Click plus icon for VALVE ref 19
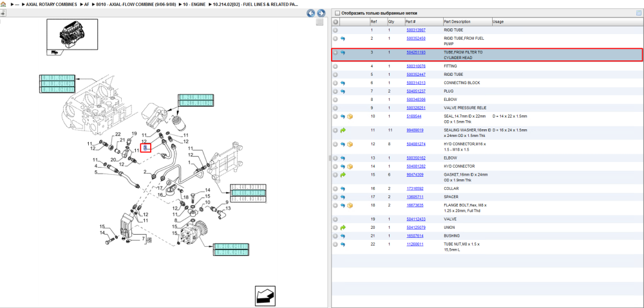Screen dimensions: 644x308 (x=335, y=219)
